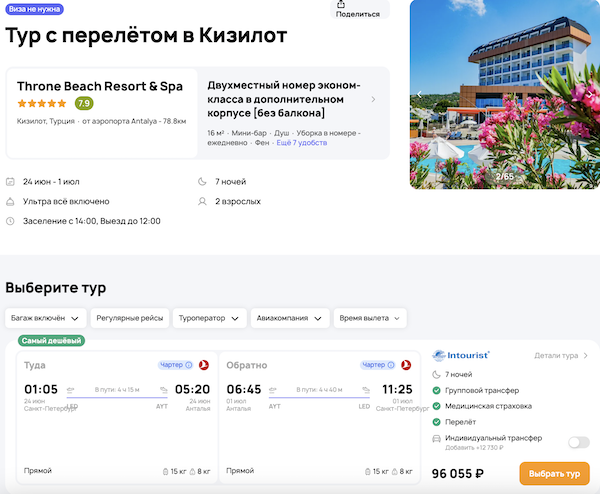Expand the Время вылета dropdown
600x494 pixels.
[370, 318]
